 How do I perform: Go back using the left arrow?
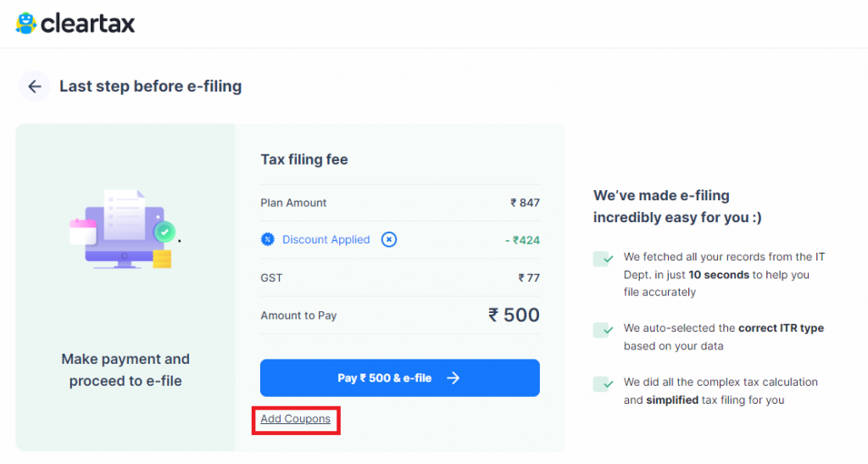coord(35,87)
